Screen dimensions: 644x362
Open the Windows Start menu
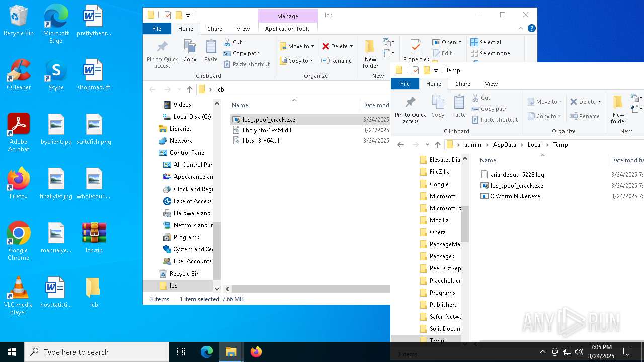point(12,352)
